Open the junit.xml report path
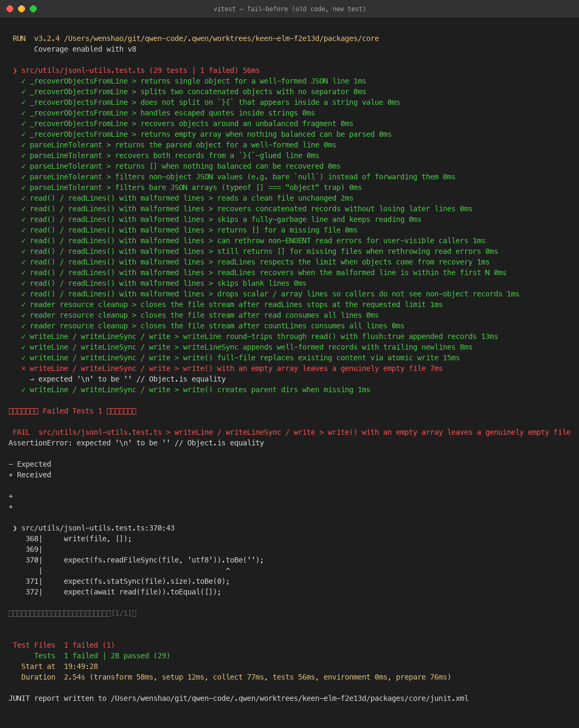Image resolution: width=579 pixels, height=728 pixels. (x=289, y=698)
